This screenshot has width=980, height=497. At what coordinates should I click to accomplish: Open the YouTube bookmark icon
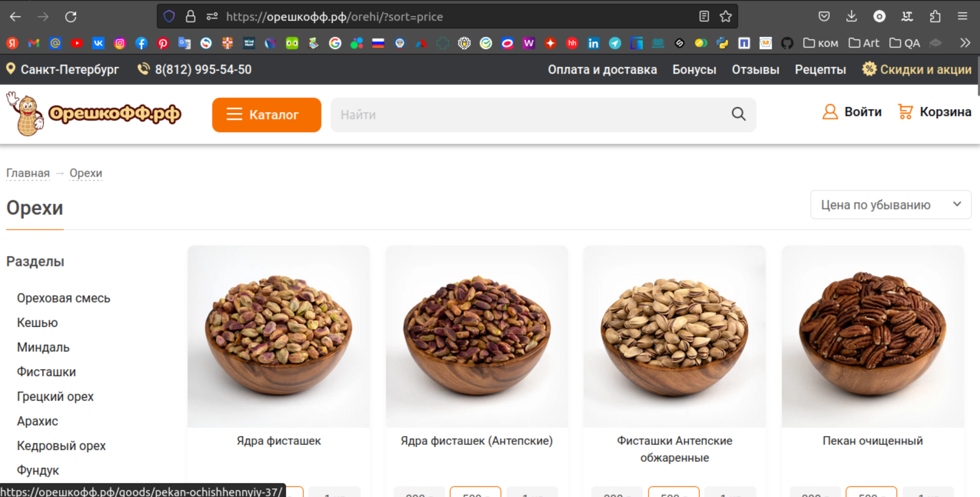click(77, 43)
